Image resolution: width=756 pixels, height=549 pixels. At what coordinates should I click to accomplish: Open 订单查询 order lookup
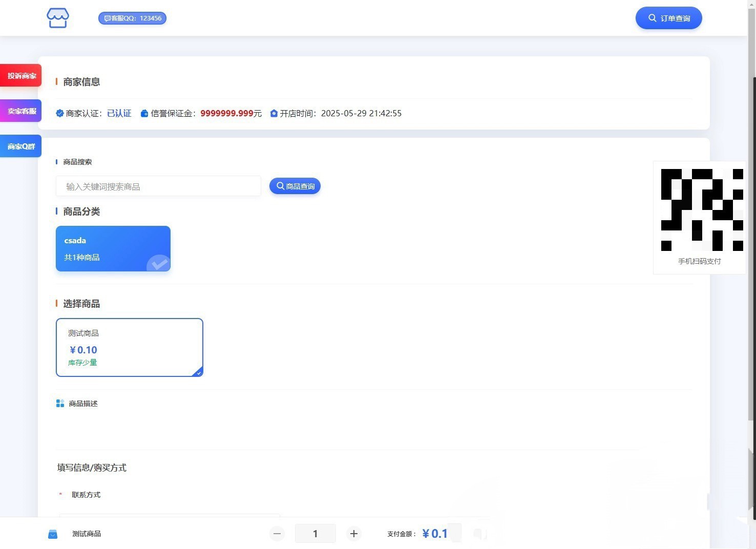click(669, 18)
